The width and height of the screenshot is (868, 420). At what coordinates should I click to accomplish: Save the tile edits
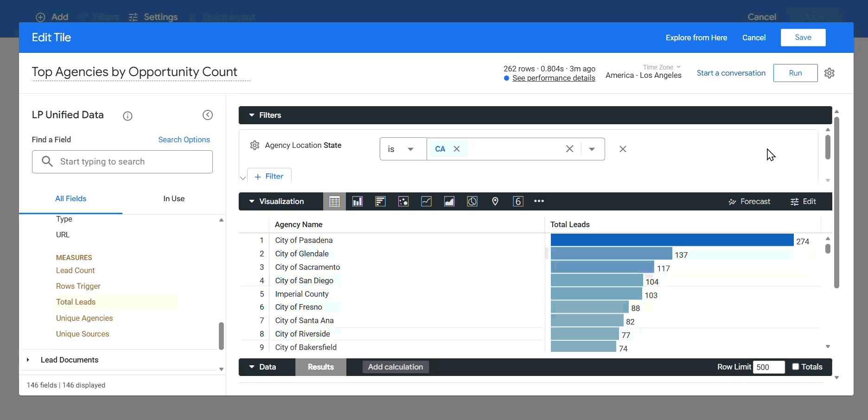click(x=803, y=38)
